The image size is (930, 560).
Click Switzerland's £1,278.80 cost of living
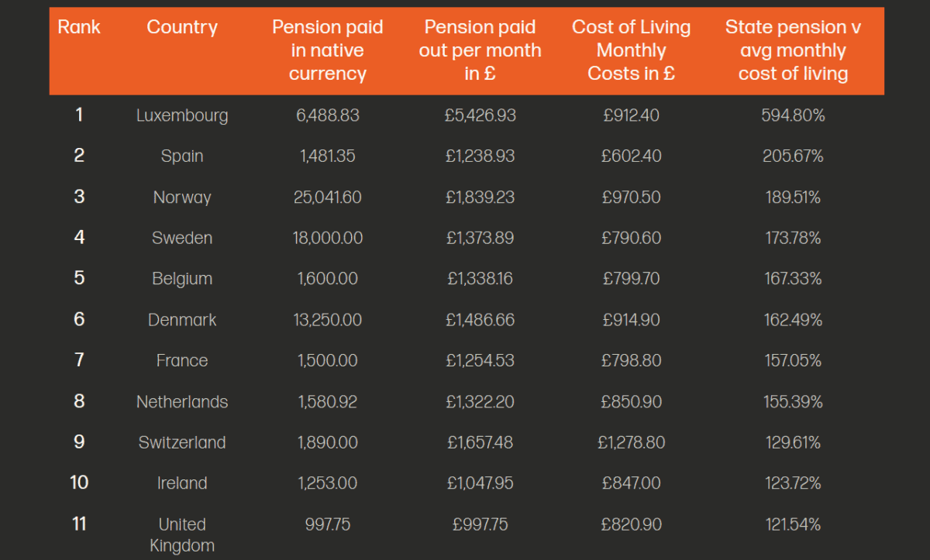point(631,443)
